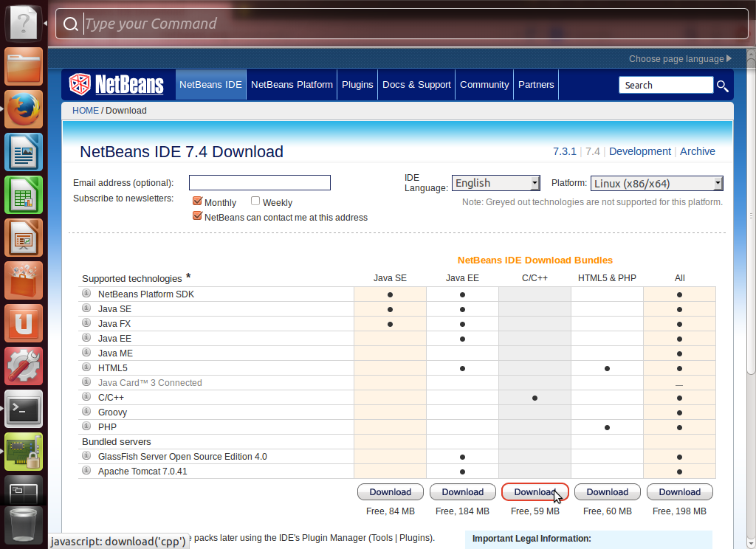Open info icon for PHP row
The image size is (756, 549).
(x=86, y=426)
